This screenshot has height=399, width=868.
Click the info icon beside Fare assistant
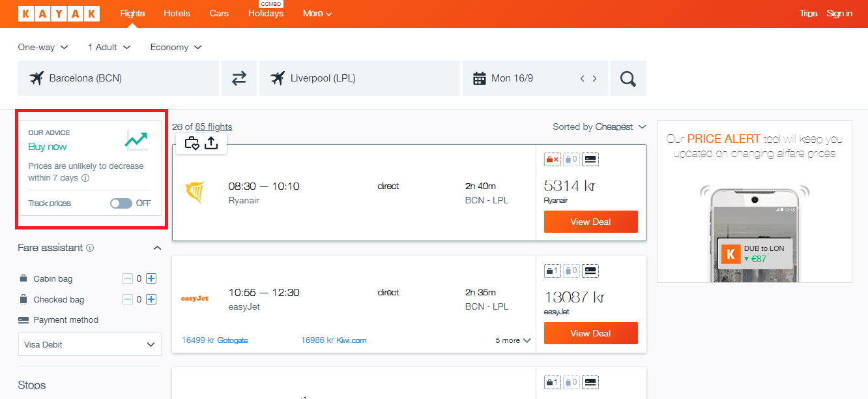(90, 248)
